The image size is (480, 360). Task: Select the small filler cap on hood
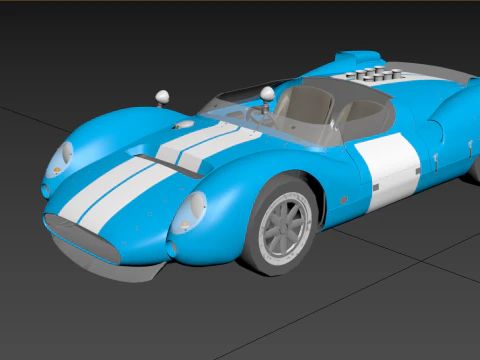click(x=184, y=125)
